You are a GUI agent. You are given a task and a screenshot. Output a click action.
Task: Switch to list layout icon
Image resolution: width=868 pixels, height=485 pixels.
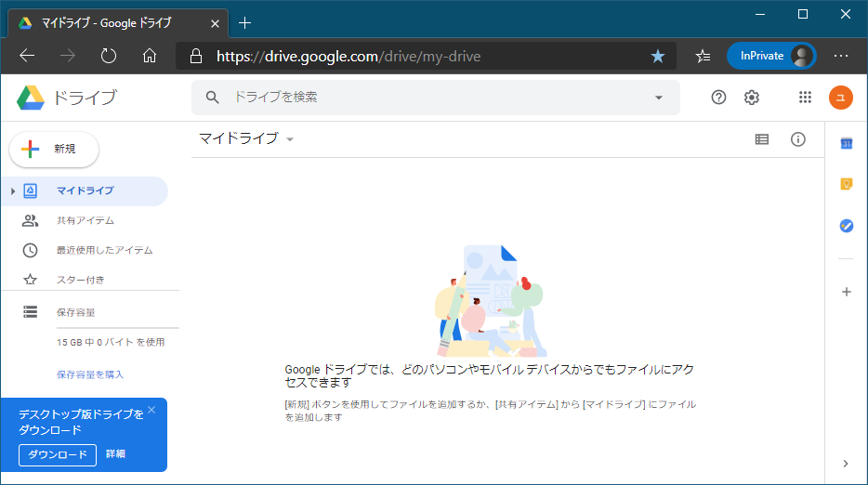click(x=762, y=139)
